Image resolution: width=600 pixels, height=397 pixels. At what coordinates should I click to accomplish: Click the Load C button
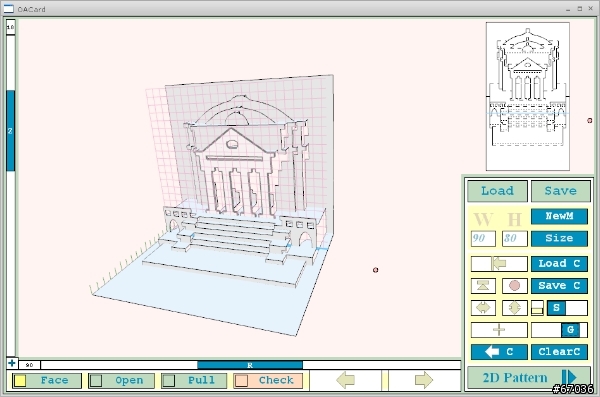coord(559,264)
